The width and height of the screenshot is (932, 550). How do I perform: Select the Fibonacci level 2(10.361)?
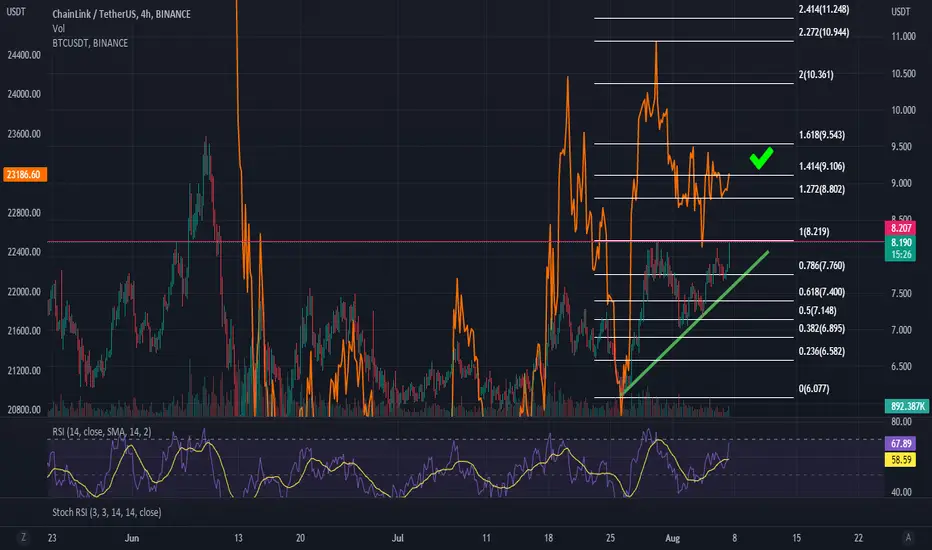[816, 74]
